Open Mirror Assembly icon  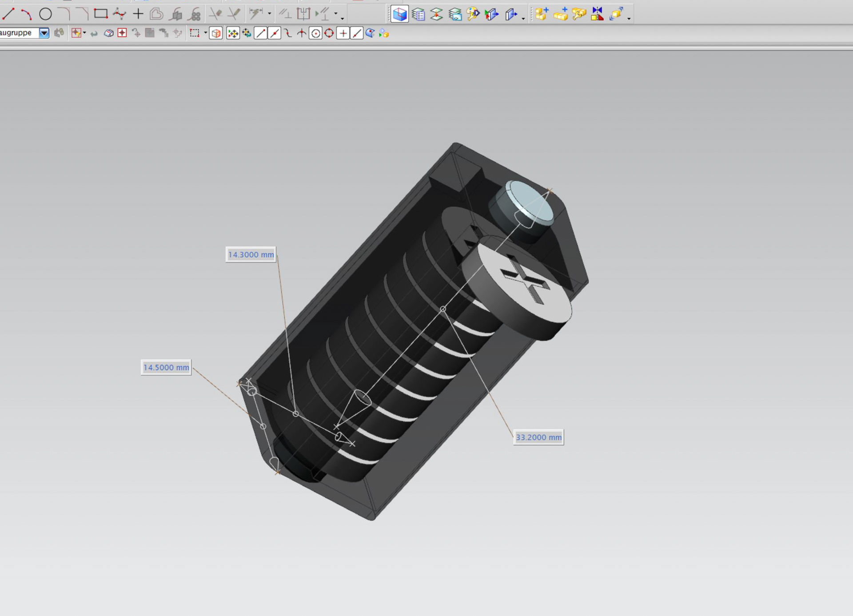598,14
